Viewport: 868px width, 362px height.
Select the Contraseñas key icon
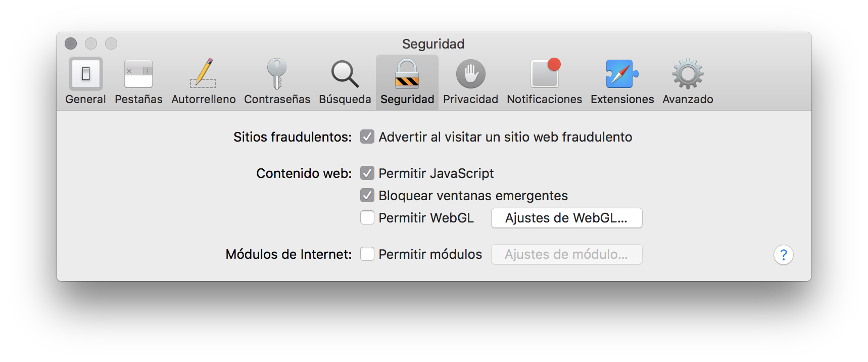pos(277,82)
